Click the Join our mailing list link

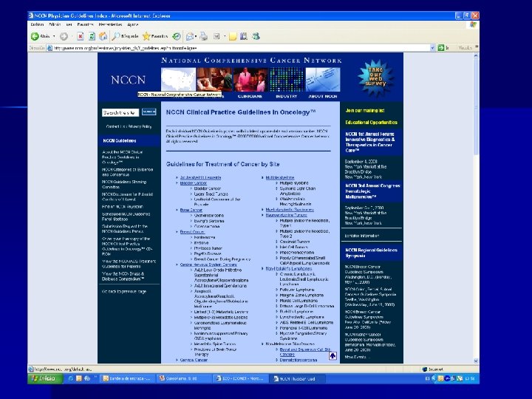tap(365, 110)
